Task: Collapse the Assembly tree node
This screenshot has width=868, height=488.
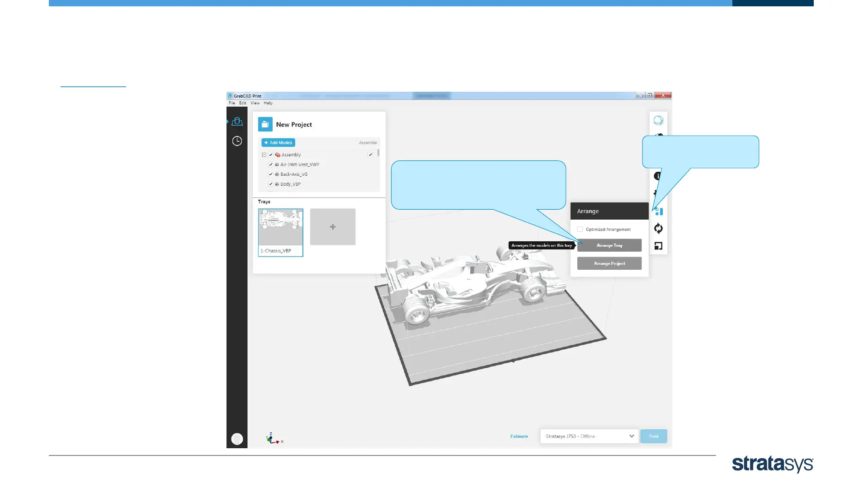Action: [x=264, y=155]
